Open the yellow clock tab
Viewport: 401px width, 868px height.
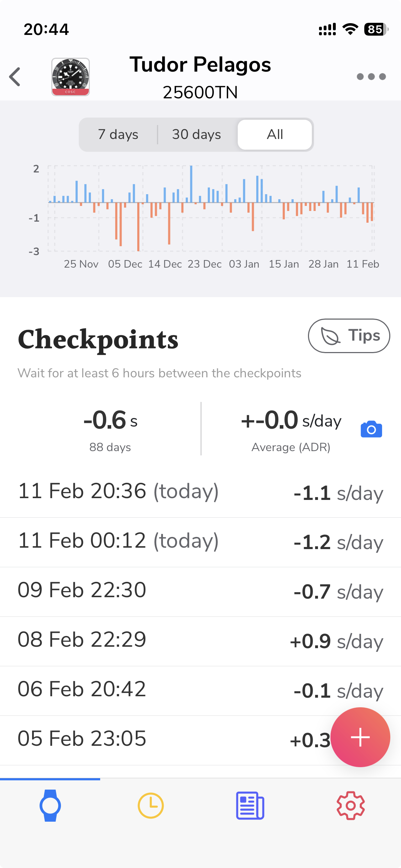pos(150,805)
